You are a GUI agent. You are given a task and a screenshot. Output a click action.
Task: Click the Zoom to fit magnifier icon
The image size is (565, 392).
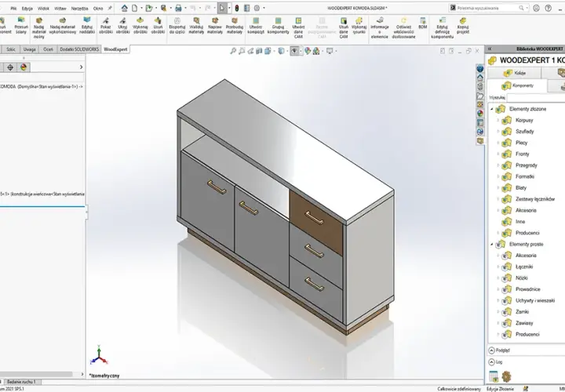tap(233, 51)
